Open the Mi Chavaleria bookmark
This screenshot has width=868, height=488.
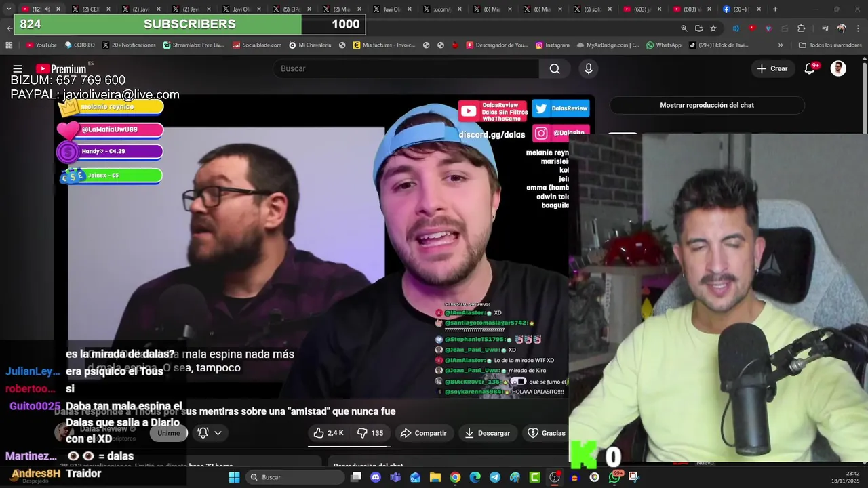(x=310, y=45)
